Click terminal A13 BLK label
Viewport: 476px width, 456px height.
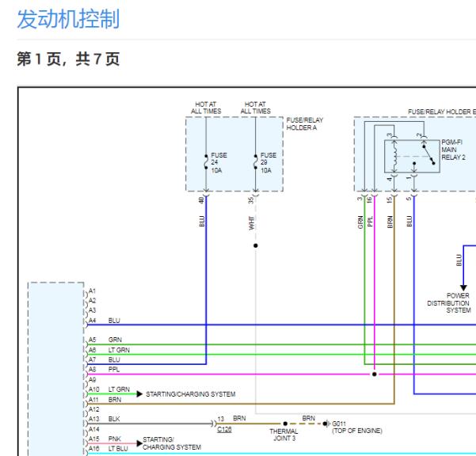[x=104, y=419]
